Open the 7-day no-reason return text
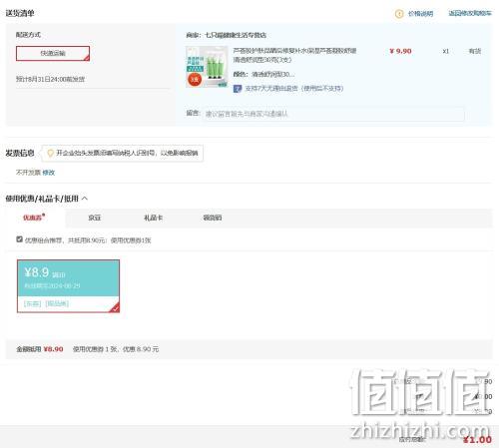The image size is (499, 448). pyautogui.click(x=294, y=89)
